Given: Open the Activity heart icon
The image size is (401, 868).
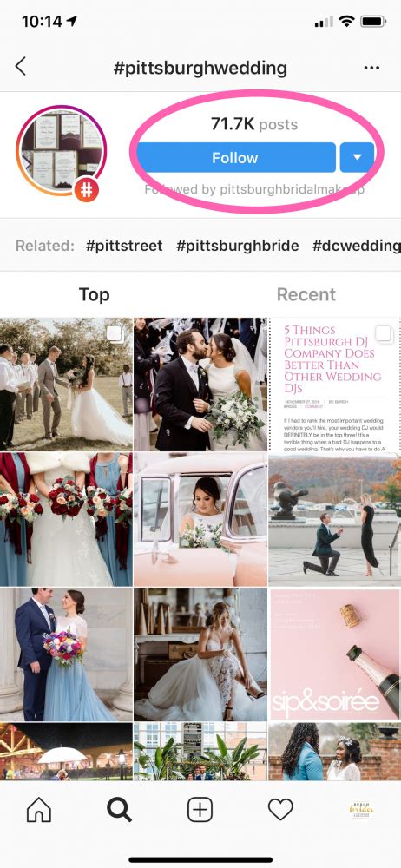Looking at the screenshot, I should 280,811.
